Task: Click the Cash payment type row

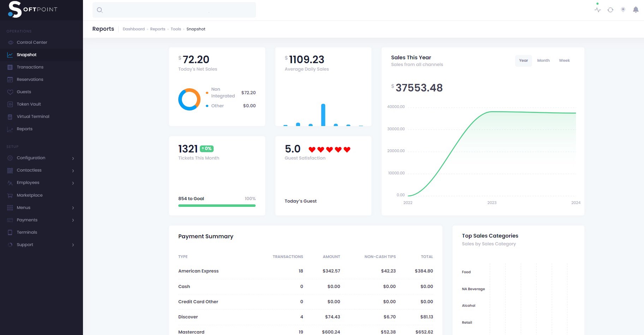Action: [305, 287]
